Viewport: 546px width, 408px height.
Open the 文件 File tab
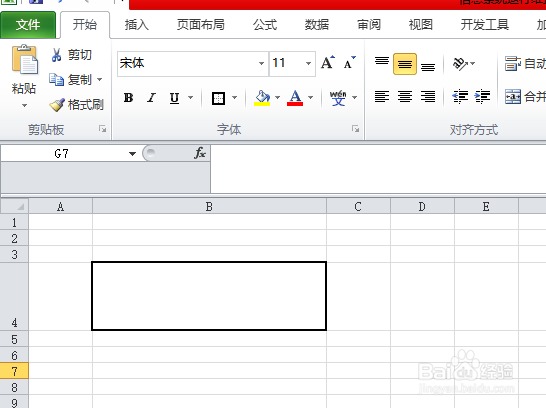pyautogui.click(x=28, y=25)
